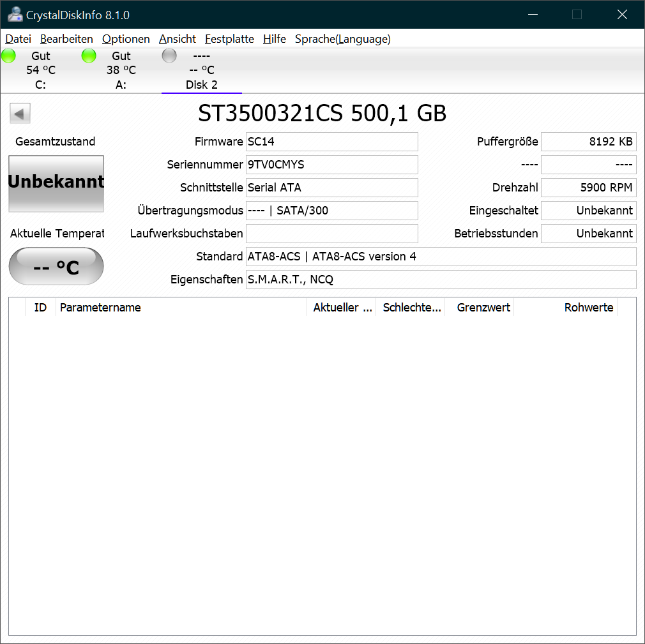
Task: Click the Aktueller ... column header
Action: [x=342, y=308]
